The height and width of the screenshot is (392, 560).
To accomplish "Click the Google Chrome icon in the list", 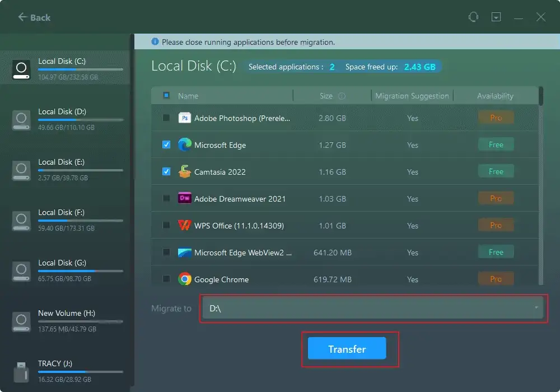I will click(185, 279).
